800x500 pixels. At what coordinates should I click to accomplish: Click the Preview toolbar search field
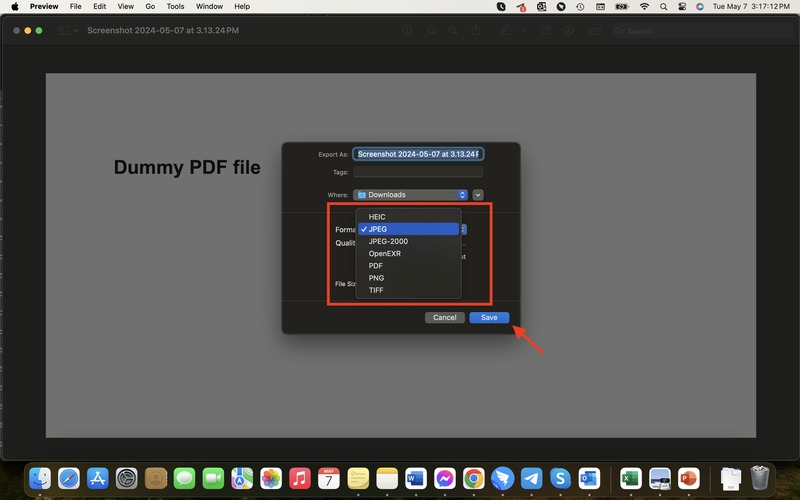pyautogui.click(x=702, y=31)
